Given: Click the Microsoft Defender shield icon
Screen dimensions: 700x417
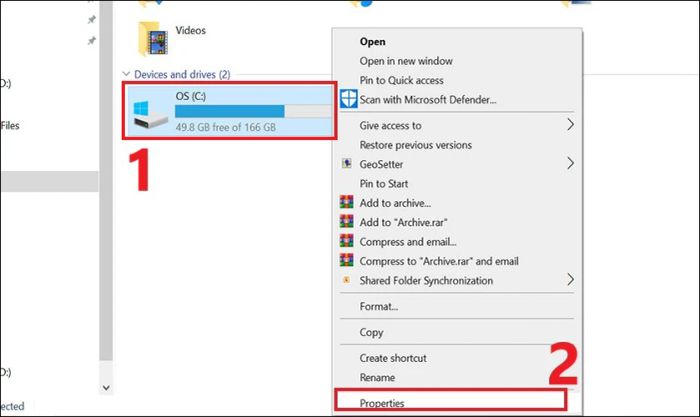Looking at the screenshot, I should click(348, 99).
